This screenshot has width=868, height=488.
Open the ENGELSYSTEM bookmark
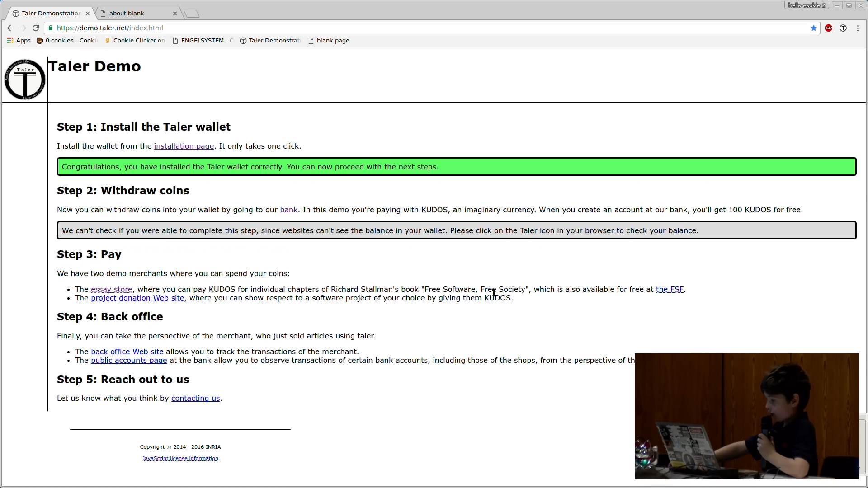203,41
